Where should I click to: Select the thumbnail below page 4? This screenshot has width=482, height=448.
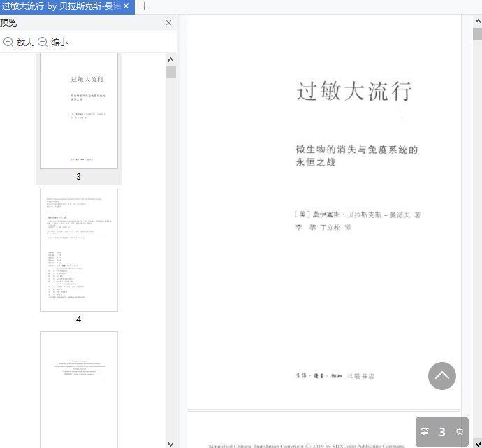click(x=79, y=389)
